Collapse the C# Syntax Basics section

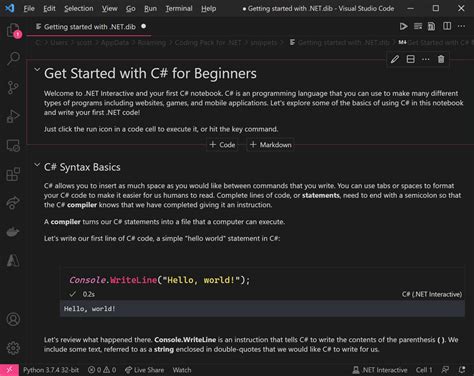point(37,165)
